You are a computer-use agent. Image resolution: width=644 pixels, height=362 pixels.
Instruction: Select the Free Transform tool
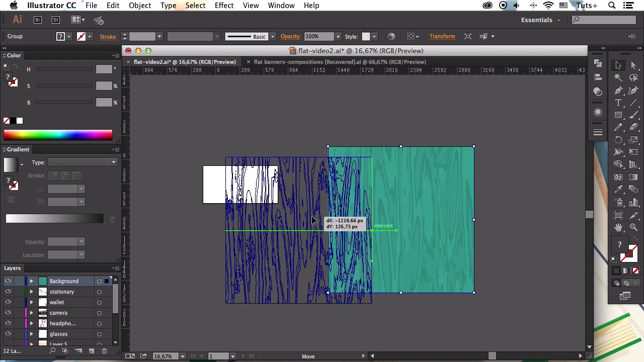pos(633,152)
